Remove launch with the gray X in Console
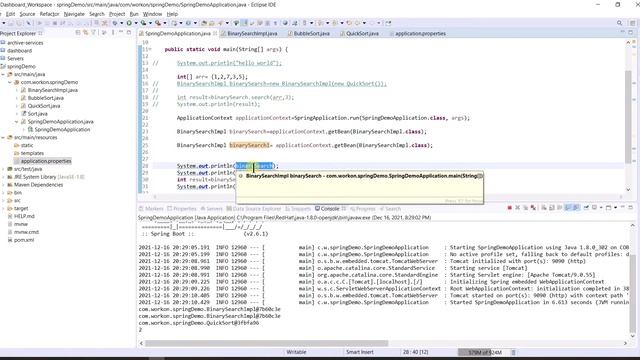 [x=518, y=208]
